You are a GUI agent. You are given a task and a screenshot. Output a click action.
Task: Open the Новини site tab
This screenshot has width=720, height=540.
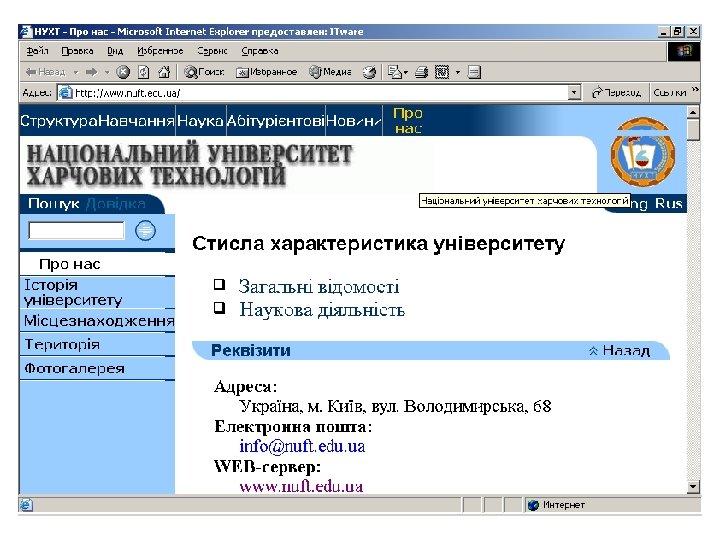click(x=354, y=121)
